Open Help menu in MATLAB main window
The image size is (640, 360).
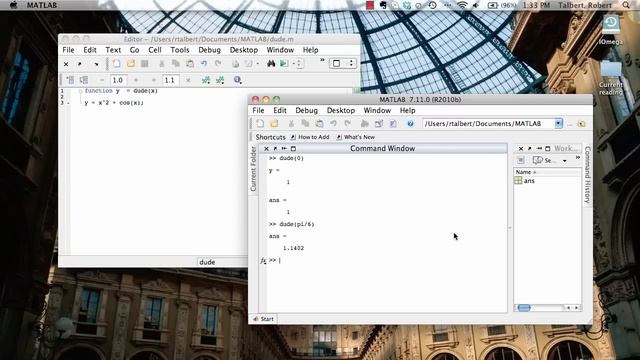(x=407, y=111)
